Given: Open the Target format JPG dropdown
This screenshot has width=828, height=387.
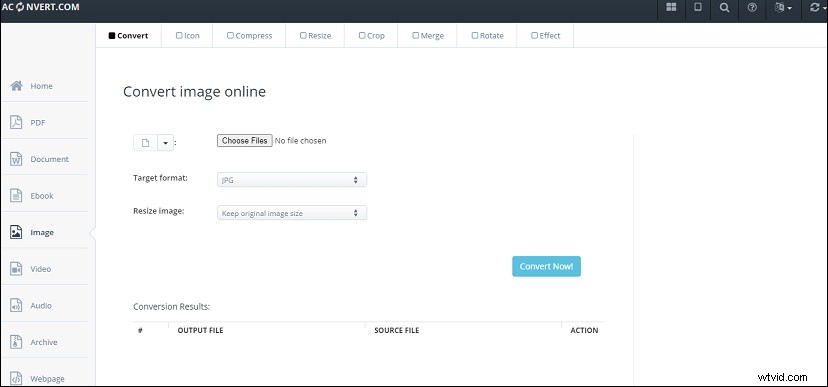Looking at the screenshot, I should click(291, 180).
